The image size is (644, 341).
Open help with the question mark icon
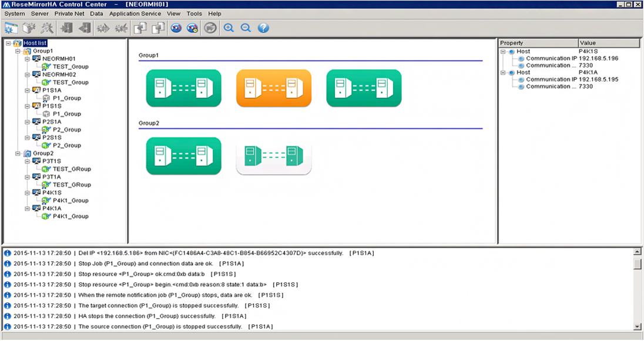[x=264, y=28]
